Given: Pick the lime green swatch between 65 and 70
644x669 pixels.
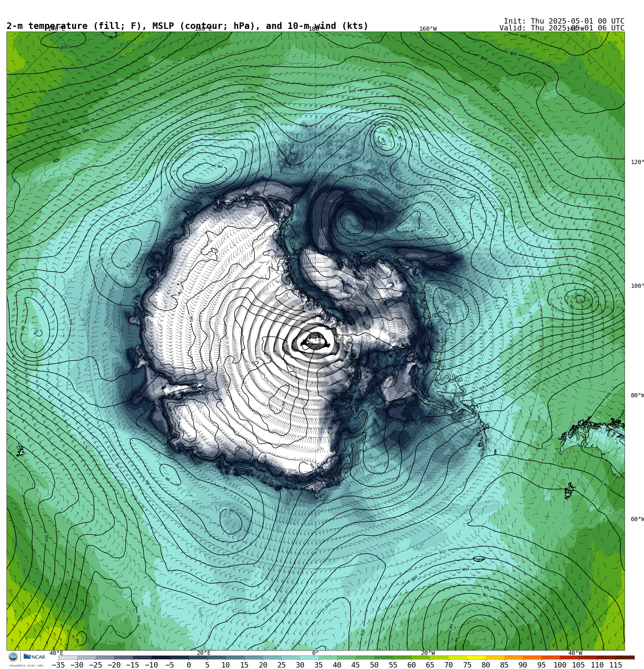Looking at the screenshot, I should click(x=439, y=657).
